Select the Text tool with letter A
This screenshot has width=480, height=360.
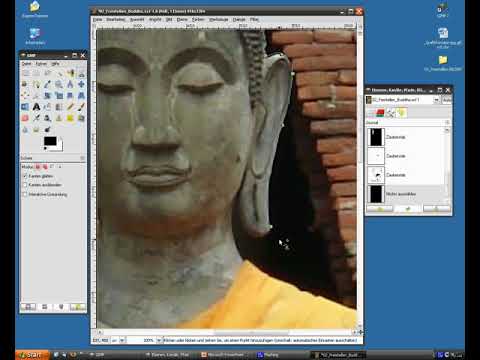pyautogui.click(x=36, y=107)
